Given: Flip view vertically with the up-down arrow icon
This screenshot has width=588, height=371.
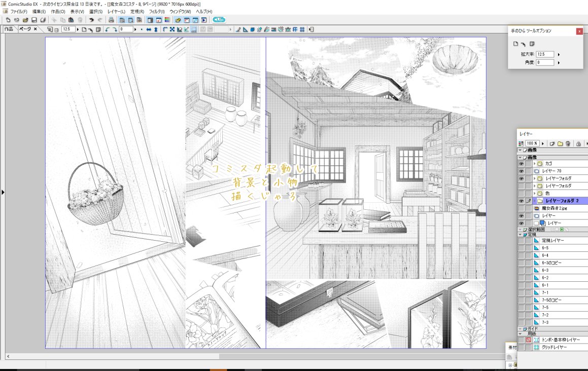Looking at the screenshot, I should click(156, 29).
